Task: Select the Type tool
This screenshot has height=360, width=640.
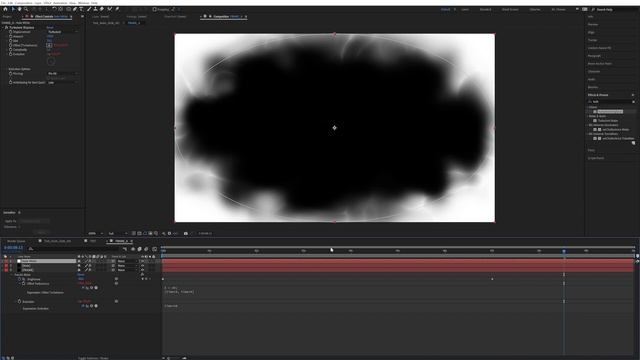Action: 82,9
